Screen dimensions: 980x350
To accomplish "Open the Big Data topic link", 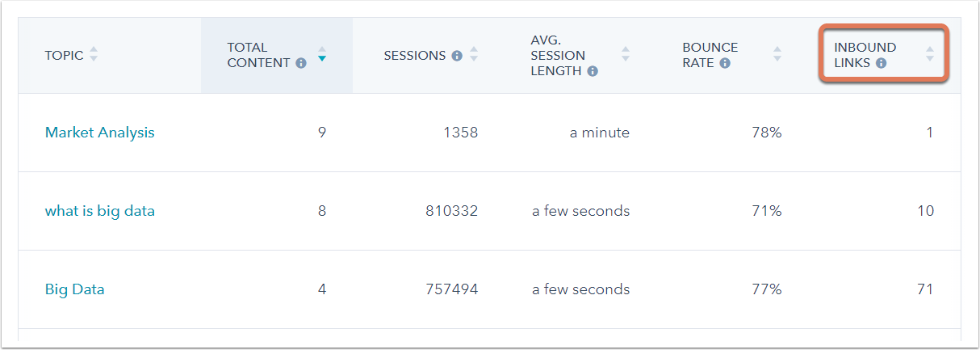I will pyautogui.click(x=74, y=289).
